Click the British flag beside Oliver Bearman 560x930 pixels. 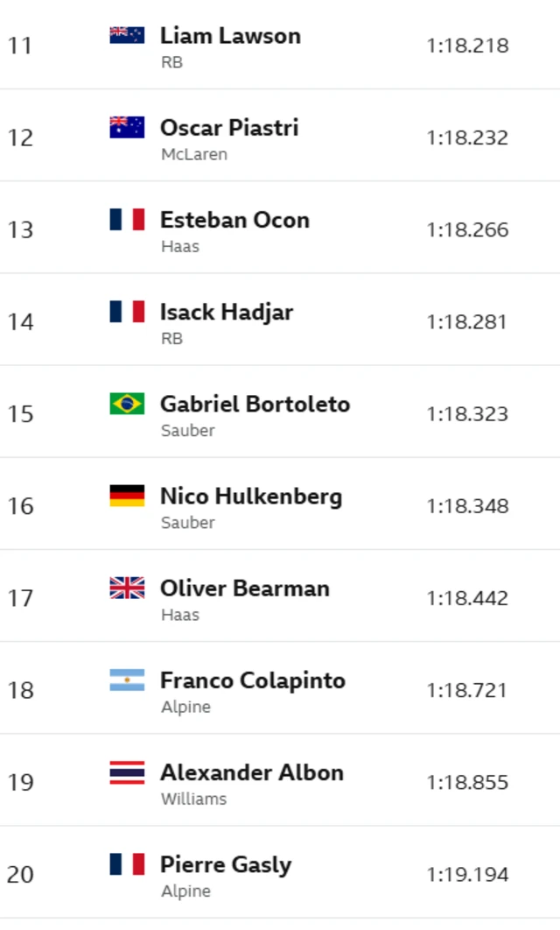click(x=127, y=588)
